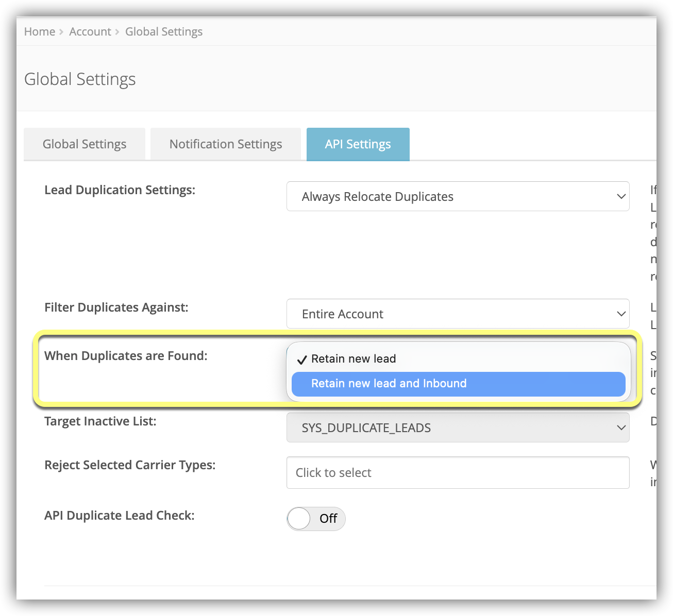The image size is (673, 616).
Task: Choose the Retain new lead option
Action: pos(354,359)
